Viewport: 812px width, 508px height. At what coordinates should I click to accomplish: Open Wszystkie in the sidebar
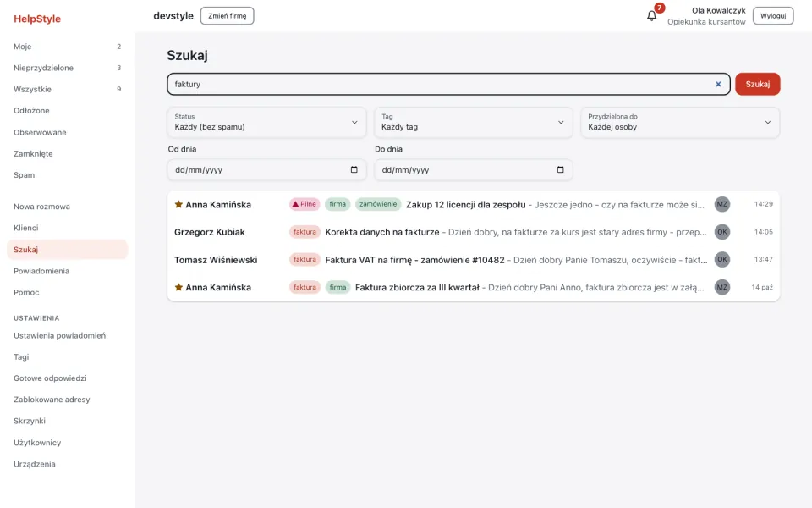click(x=68, y=89)
